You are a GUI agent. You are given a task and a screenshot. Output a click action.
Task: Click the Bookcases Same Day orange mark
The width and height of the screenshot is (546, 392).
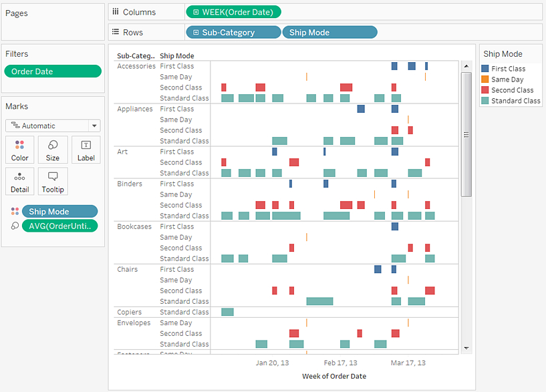(307, 237)
